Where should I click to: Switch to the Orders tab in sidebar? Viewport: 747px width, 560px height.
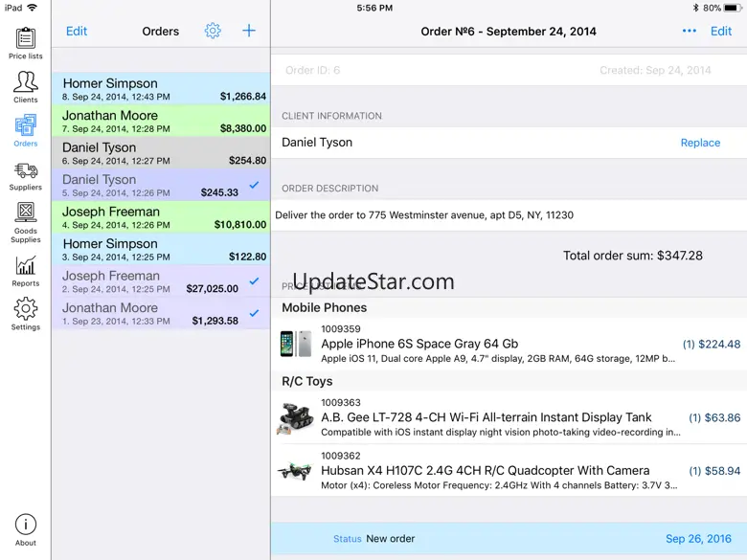26,128
